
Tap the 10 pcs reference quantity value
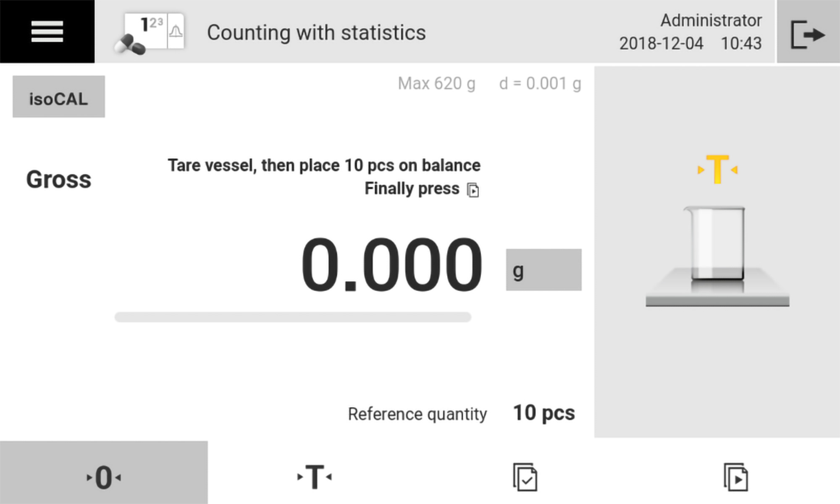coord(543,413)
